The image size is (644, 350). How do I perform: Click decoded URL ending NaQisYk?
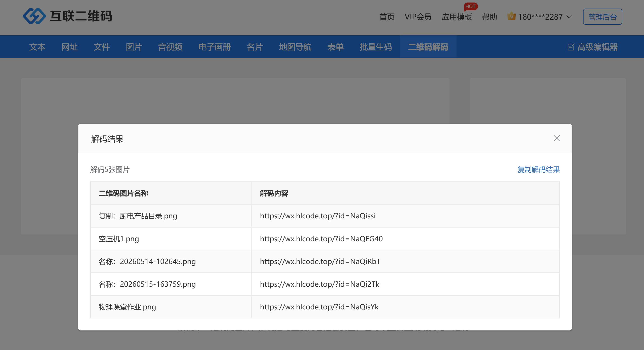(319, 307)
